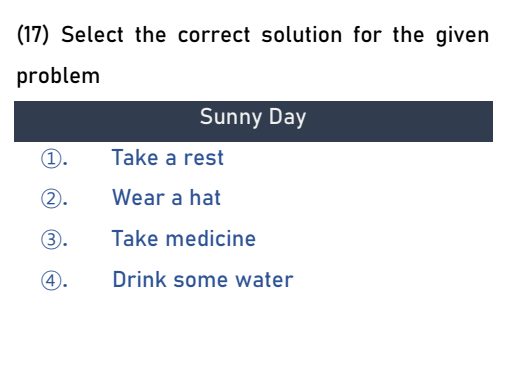Click the word "Select" in the question
Viewport: 524px width, 375px height.
92,35
